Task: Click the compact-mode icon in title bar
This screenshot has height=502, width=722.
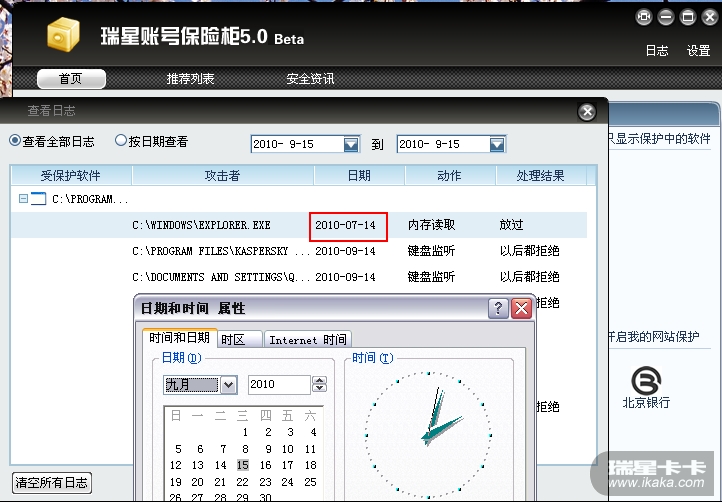Action: tap(644, 18)
